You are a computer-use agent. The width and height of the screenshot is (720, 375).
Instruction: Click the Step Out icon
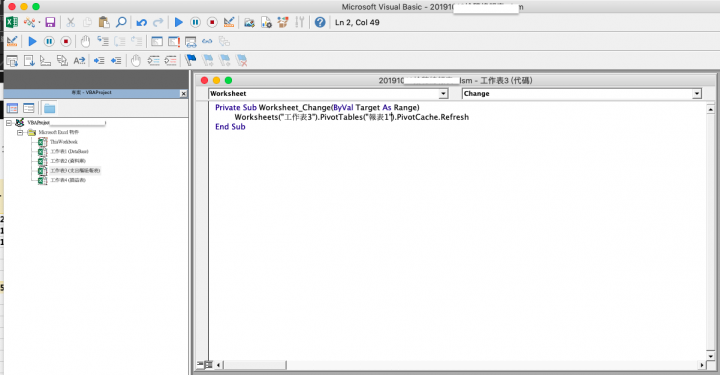(x=136, y=41)
